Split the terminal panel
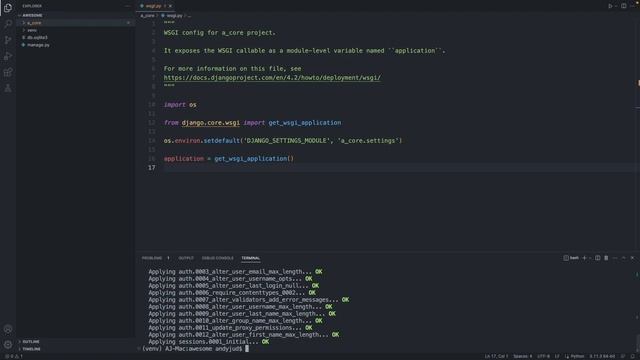The height and width of the screenshot is (360, 640). (598, 258)
